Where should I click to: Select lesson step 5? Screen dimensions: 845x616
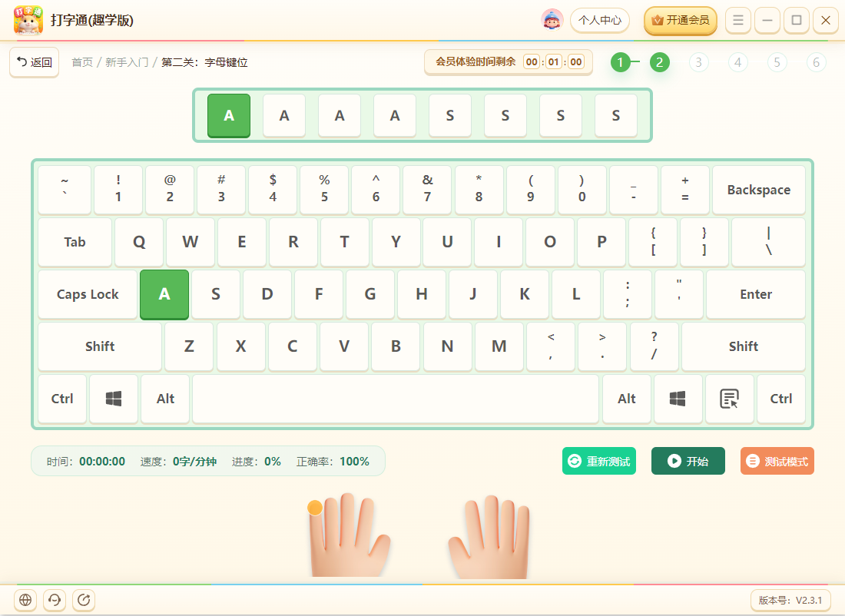click(777, 62)
